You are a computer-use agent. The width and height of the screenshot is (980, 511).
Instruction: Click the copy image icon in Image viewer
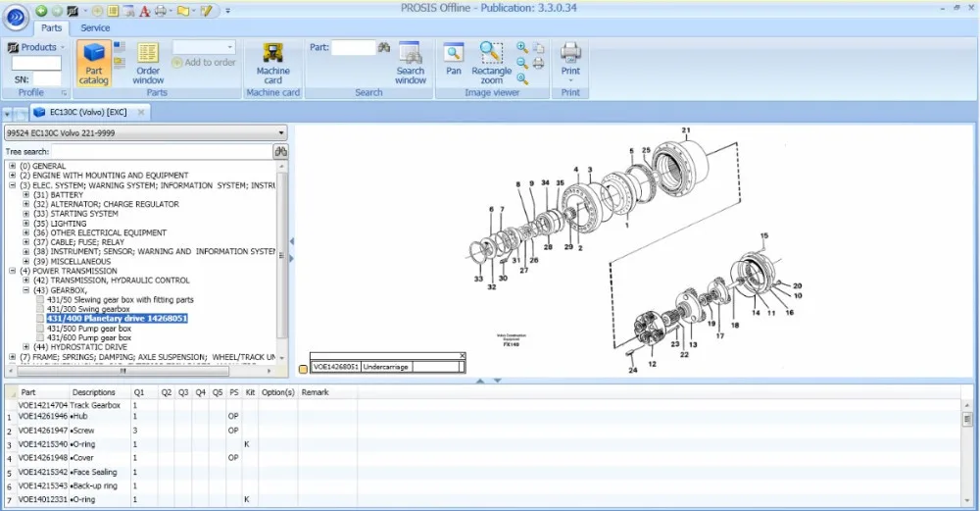tap(538, 47)
